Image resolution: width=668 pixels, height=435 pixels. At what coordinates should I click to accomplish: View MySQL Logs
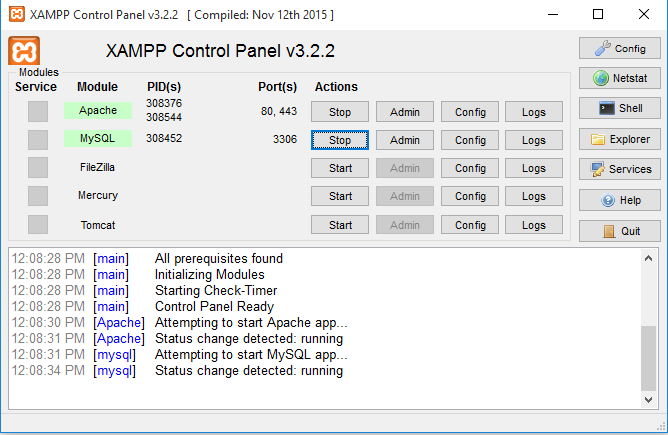534,140
